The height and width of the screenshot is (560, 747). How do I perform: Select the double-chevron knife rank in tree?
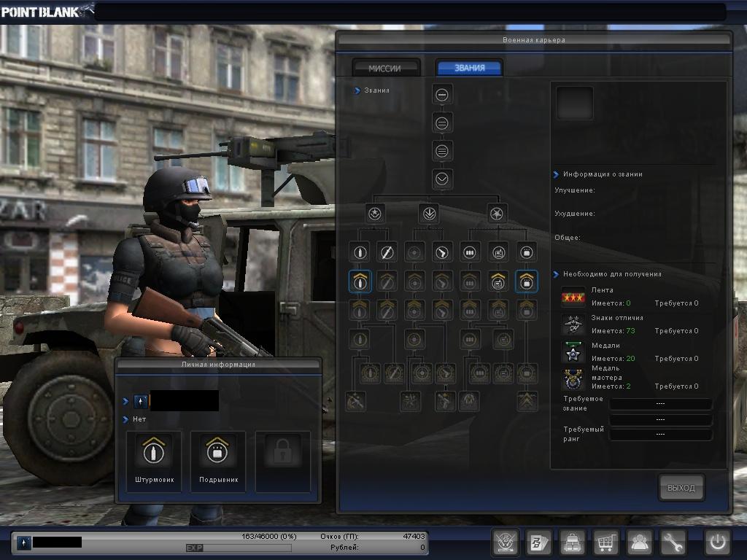click(x=387, y=310)
